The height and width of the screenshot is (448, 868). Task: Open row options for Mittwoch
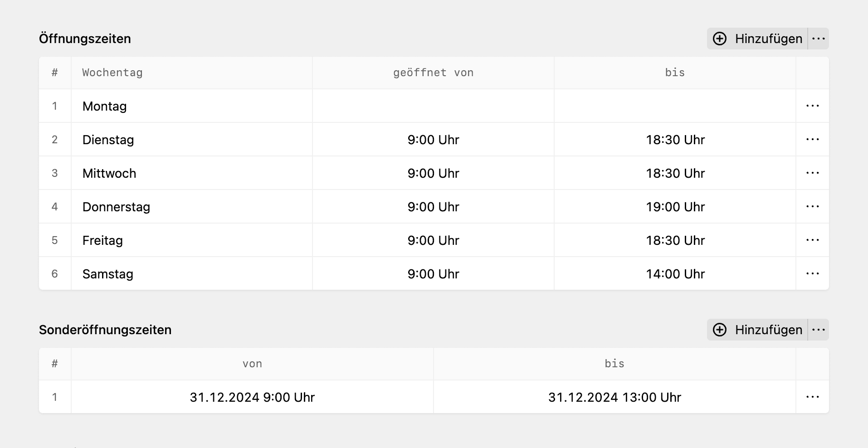(813, 173)
